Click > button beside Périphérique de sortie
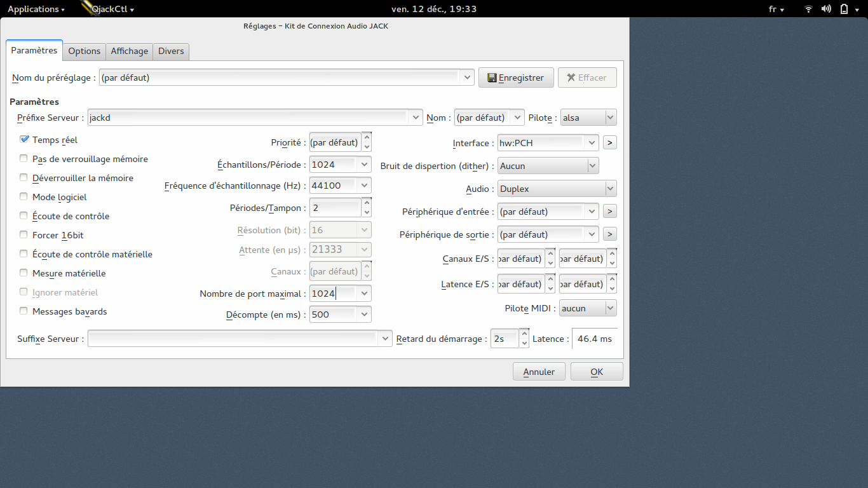The width and height of the screenshot is (868, 488). pos(609,234)
